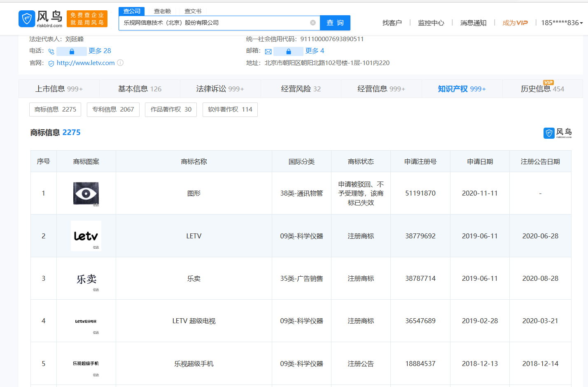Click the envelope icon next to 邮箱
The image size is (588, 387).
(268, 51)
